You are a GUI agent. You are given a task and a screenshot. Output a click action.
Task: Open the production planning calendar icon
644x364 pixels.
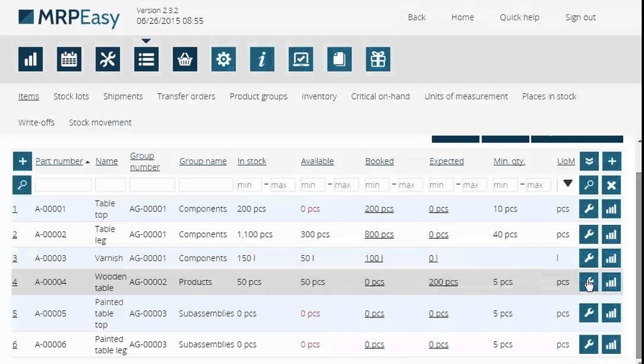[69, 59]
